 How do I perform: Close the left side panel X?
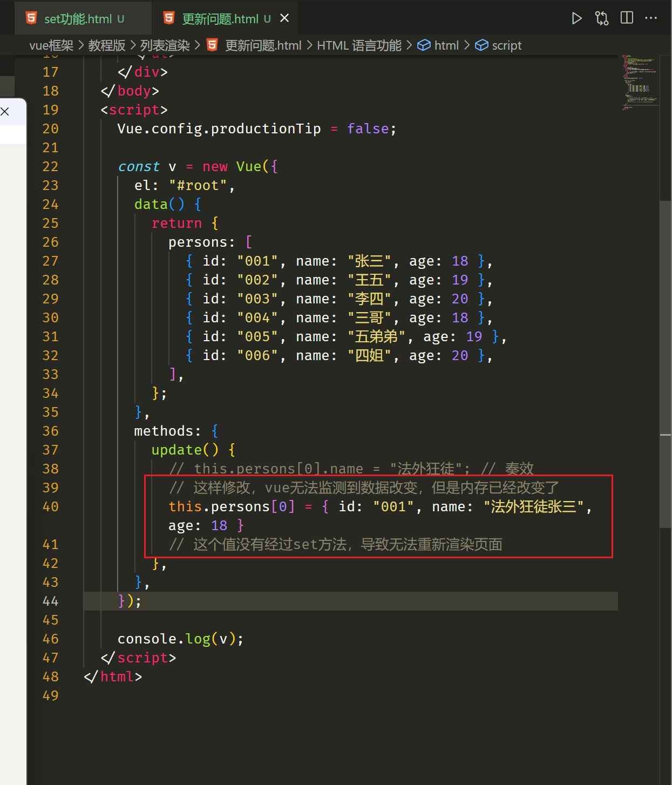point(5,112)
